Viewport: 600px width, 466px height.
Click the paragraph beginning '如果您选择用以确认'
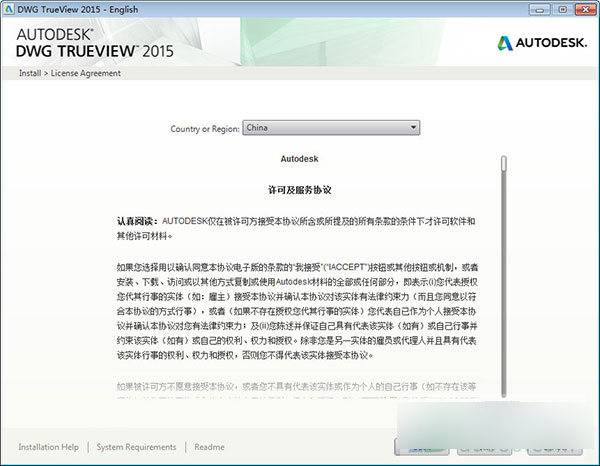point(297,311)
